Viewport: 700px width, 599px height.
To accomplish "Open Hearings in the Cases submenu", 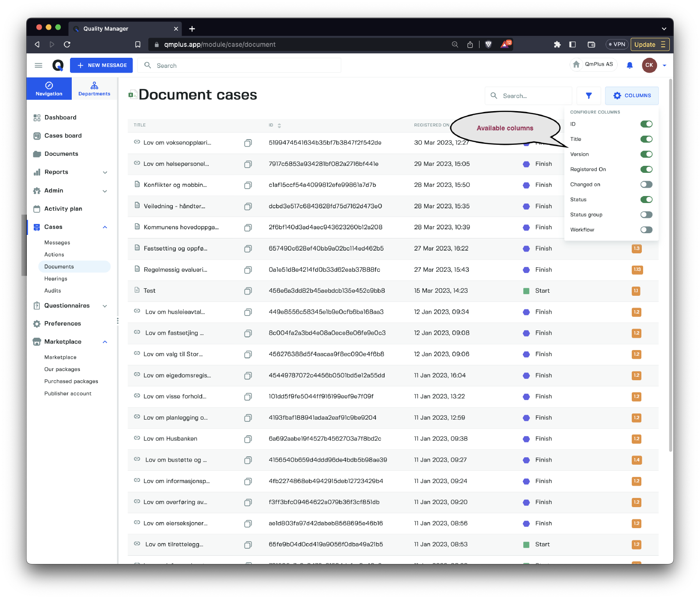I will (56, 279).
